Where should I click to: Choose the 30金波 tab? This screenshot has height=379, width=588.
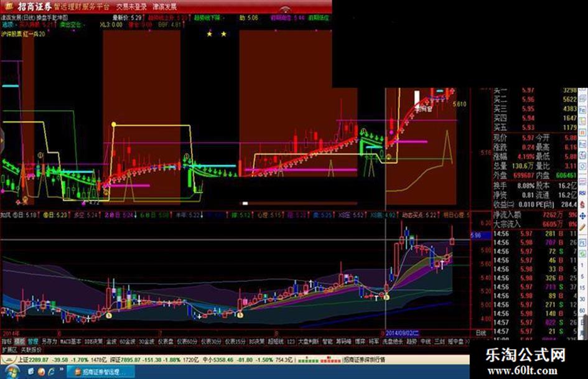tap(147, 342)
